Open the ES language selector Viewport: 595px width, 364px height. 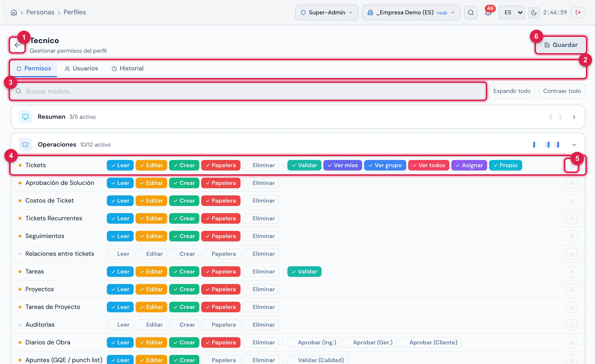click(x=511, y=12)
